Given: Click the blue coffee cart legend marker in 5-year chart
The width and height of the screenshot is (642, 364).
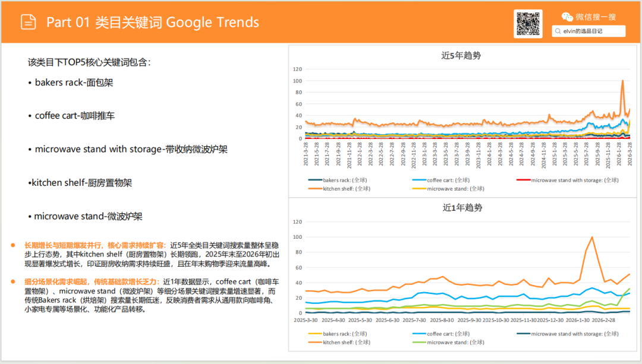Looking at the screenshot, I should pos(418,180).
